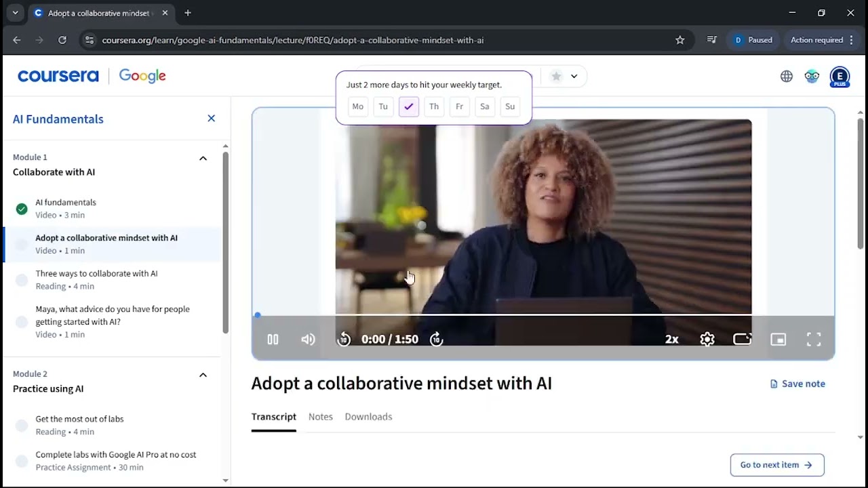Select Monday in weekly target
This screenshot has width=868, height=488.
pyautogui.click(x=357, y=106)
